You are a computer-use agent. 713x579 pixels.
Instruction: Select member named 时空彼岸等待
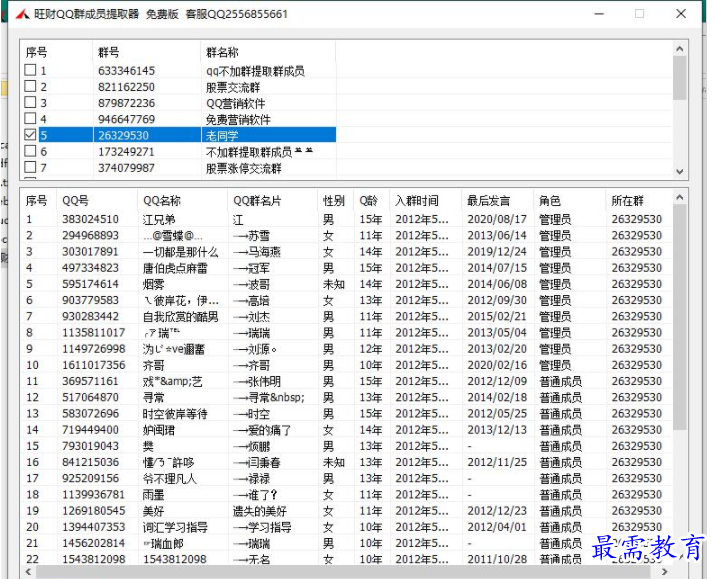pyautogui.click(x=175, y=414)
